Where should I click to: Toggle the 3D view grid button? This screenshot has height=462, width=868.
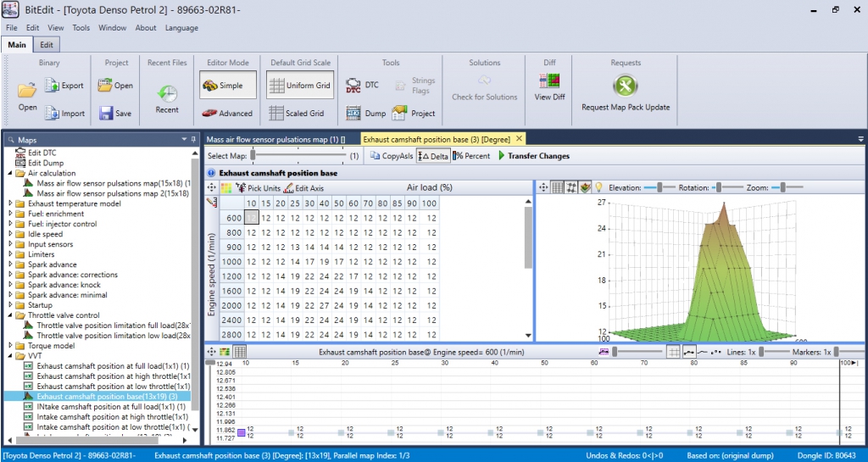[x=558, y=188]
